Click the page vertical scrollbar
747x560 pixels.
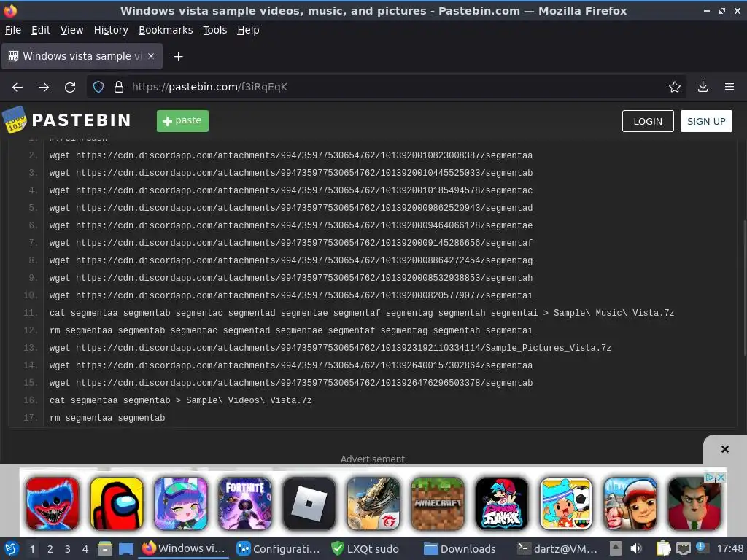(744, 287)
